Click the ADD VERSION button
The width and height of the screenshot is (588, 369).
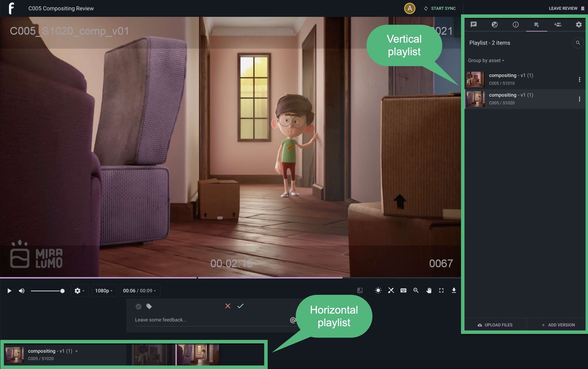click(558, 325)
